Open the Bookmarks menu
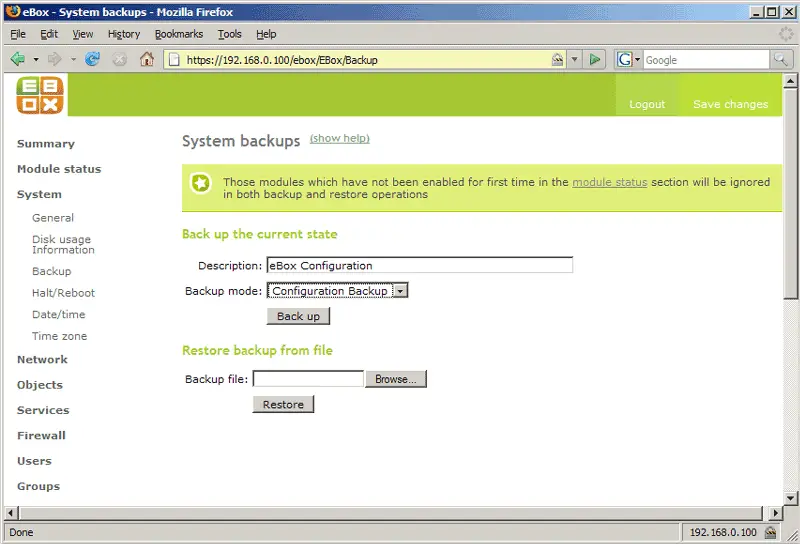Image resolution: width=800 pixels, height=544 pixels. pyautogui.click(x=179, y=34)
